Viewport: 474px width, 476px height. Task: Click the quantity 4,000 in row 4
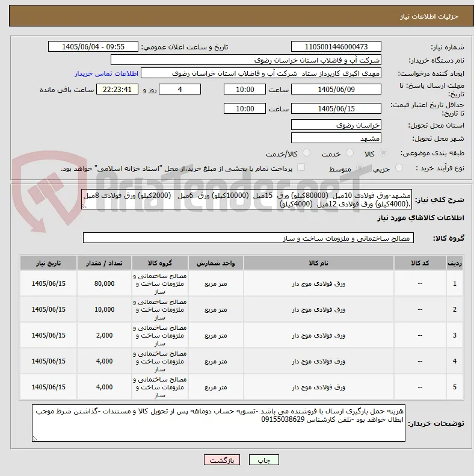pos(104,361)
